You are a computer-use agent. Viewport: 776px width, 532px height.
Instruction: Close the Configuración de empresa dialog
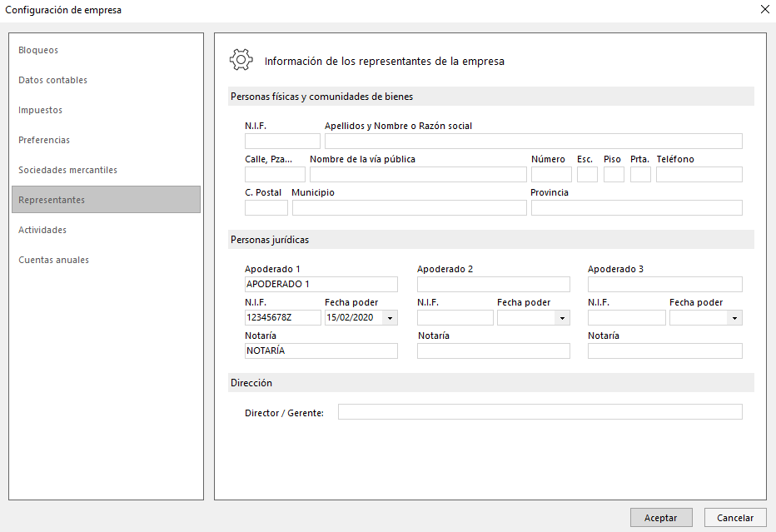(764, 9)
